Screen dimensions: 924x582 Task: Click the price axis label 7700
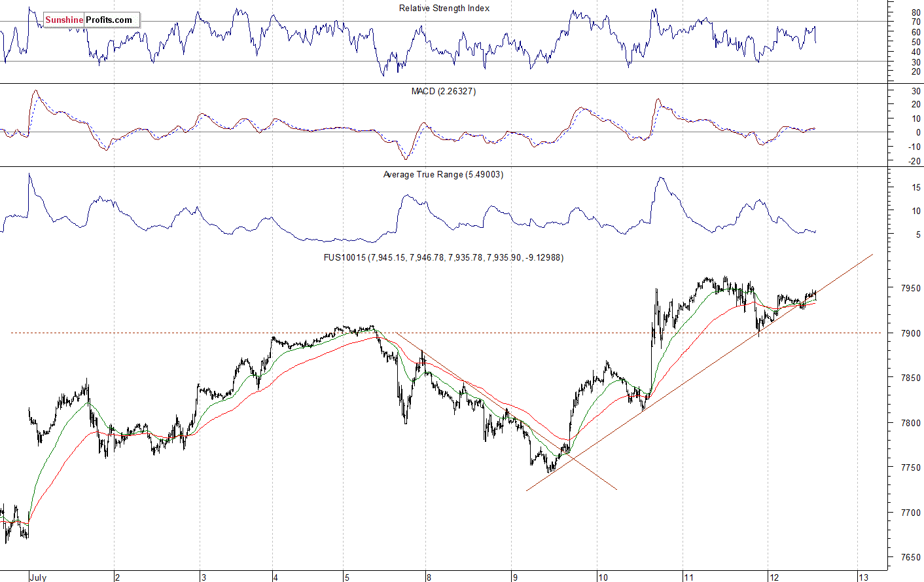[911, 513]
